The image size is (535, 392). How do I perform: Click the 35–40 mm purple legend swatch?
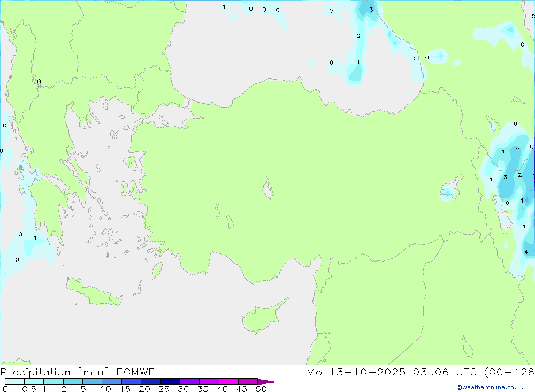pos(209,381)
